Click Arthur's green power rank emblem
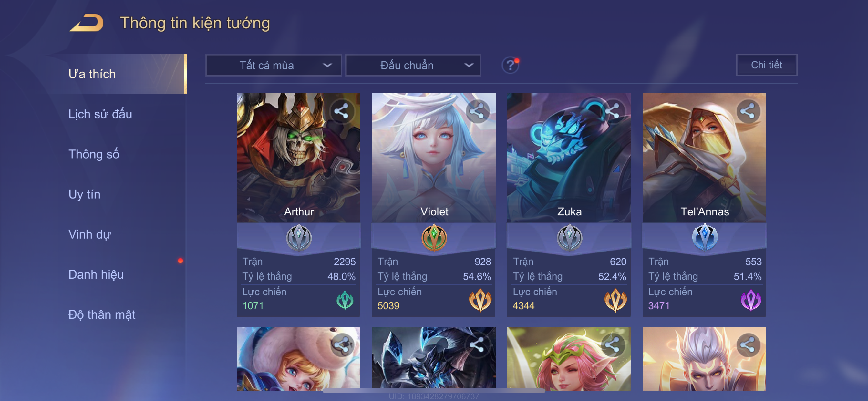The image size is (868, 401). (x=345, y=301)
